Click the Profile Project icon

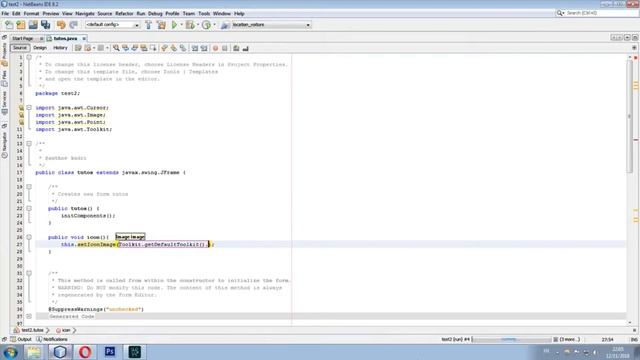(x=207, y=25)
